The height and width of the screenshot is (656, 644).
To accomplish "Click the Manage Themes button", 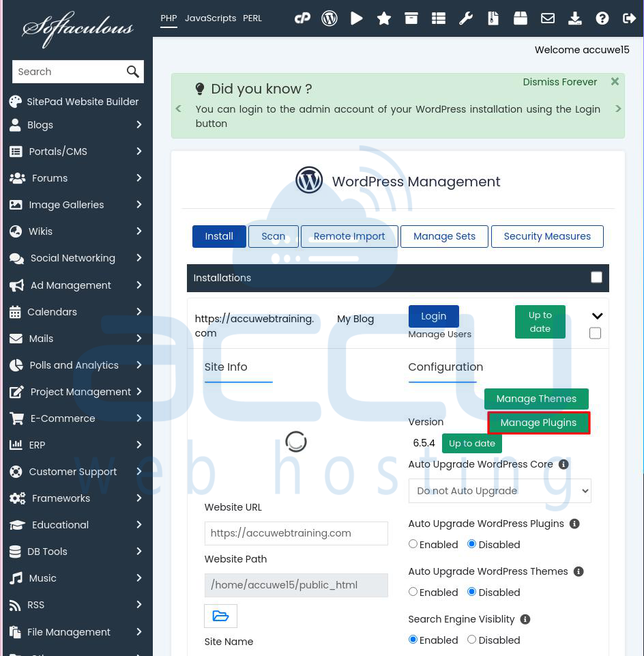I will pyautogui.click(x=536, y=399).
